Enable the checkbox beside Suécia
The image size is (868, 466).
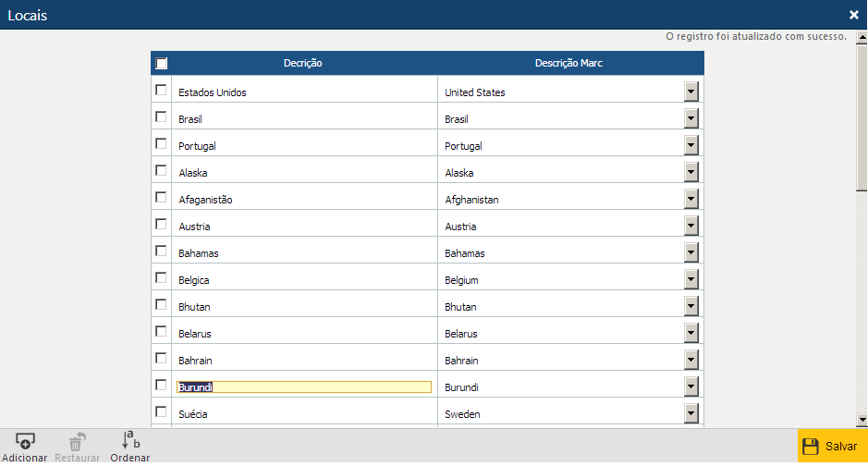[162, 412]
